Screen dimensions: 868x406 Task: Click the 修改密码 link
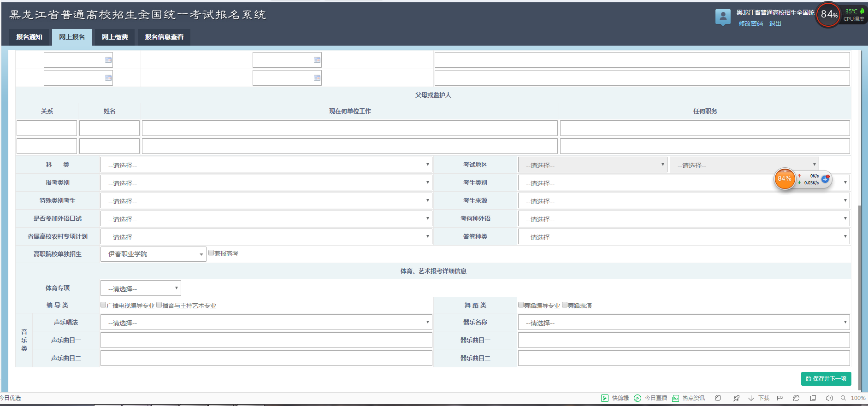tap(750, 24)
